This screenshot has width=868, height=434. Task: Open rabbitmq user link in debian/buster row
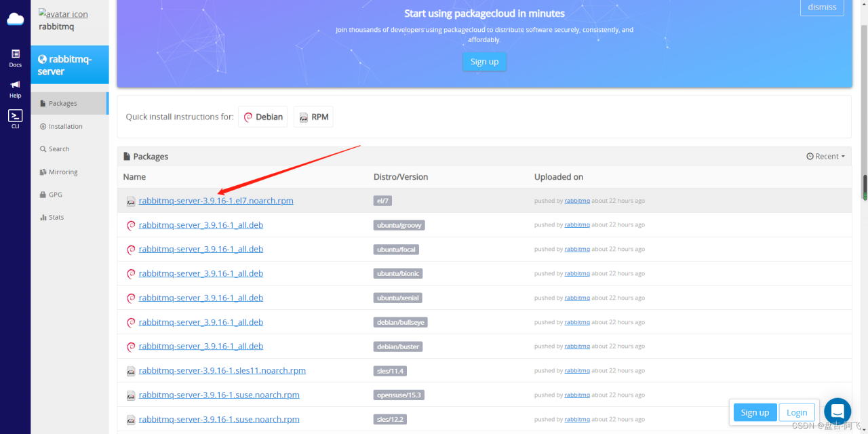tap(577, 346)
